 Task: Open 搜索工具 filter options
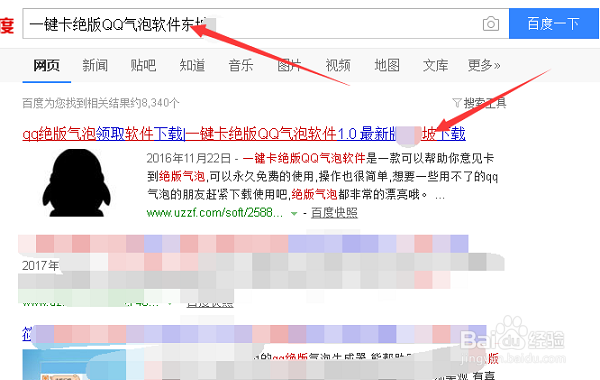(x=479, y=103)
